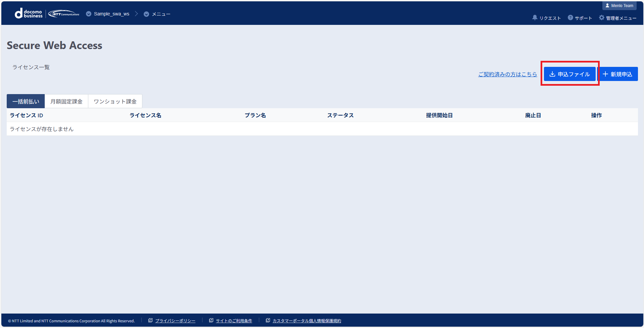Open the Sample_swa_ws workspace dropdown
This screenshot has width=644, height=328.
tap(108, 14)
